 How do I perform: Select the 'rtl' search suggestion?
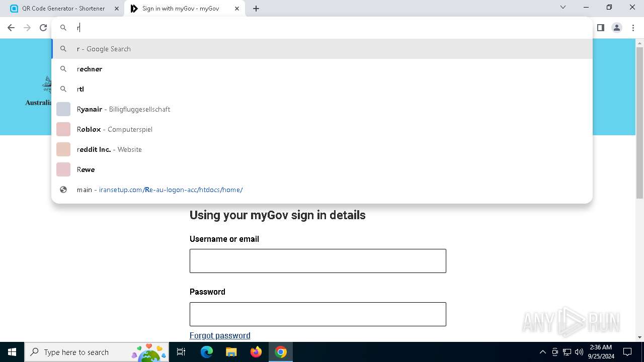[x=322, y=89]
